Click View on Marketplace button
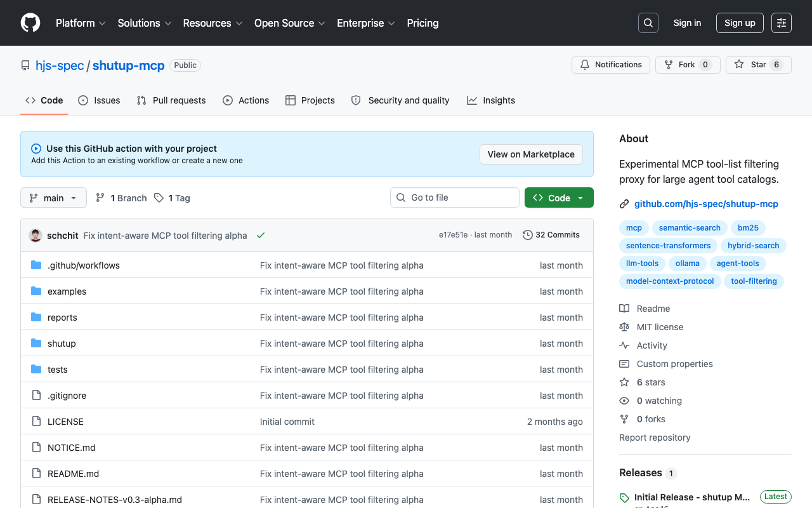The width and height of the screenshot is (812, 508). coord(531,154)
